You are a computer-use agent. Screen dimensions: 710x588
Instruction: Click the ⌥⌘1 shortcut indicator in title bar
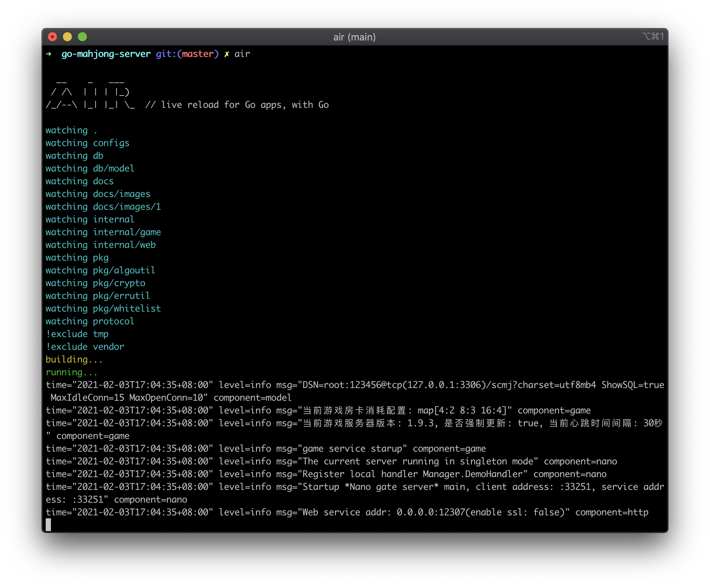click(x=653, y=36)
